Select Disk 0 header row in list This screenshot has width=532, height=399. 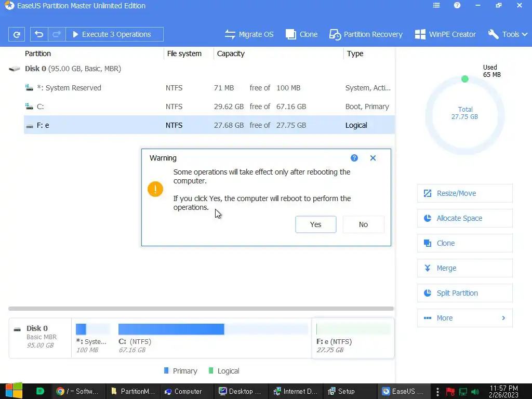pyautogui.click(x=201, y=69)
